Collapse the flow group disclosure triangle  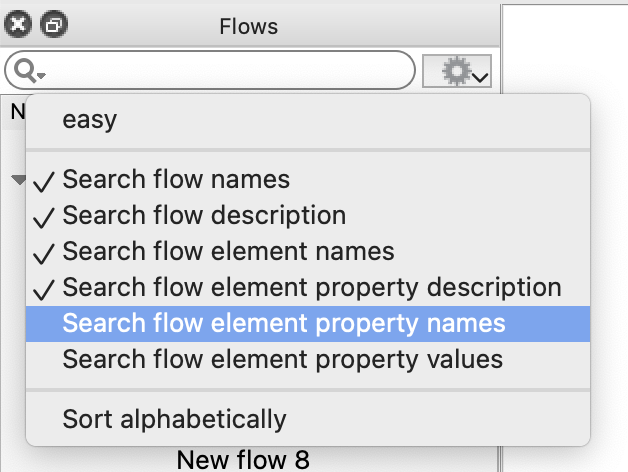18,179
